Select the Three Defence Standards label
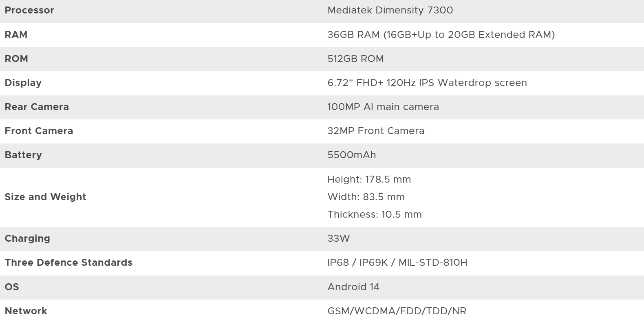 68,262
